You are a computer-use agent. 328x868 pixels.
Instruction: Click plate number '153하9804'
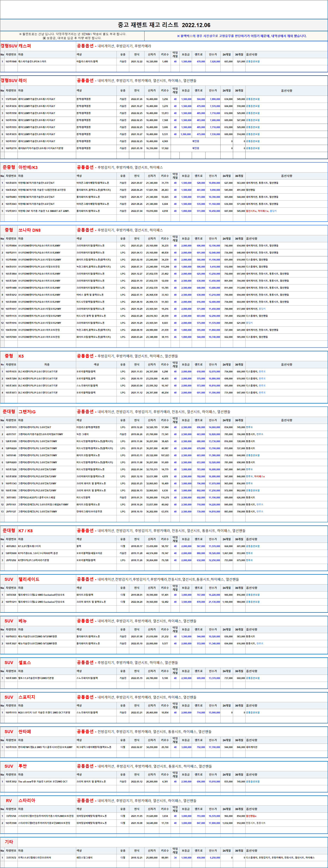coord(11,246)
